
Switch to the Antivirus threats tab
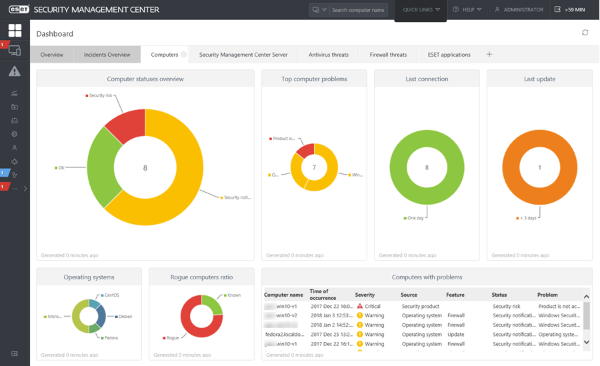tap(328, 54)
